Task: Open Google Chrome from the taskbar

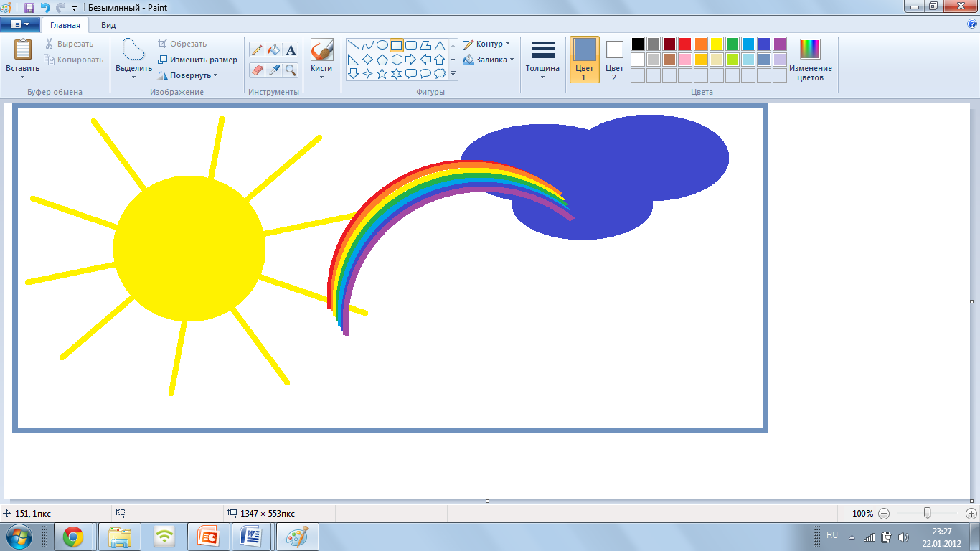Action: pos(73,536)
